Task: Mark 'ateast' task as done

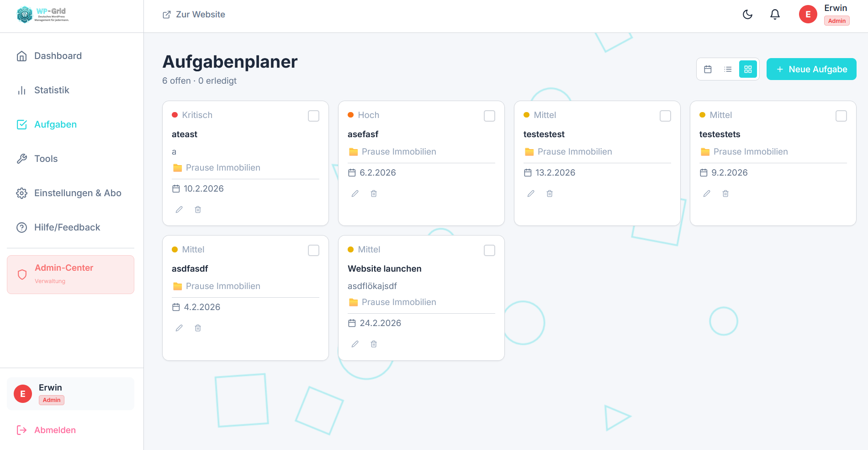Action: tap(313, 116)
